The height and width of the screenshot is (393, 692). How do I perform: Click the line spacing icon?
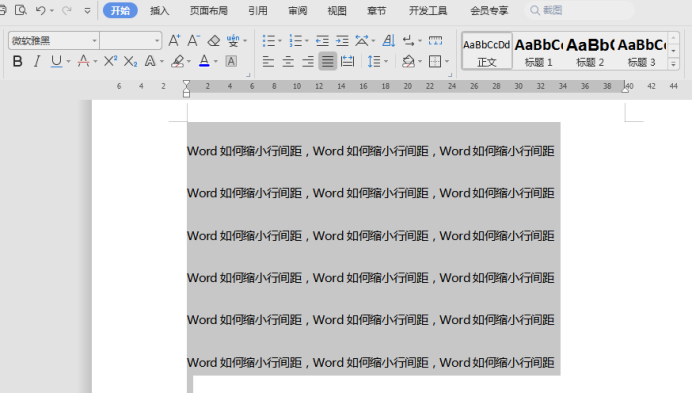pos(374,61)
